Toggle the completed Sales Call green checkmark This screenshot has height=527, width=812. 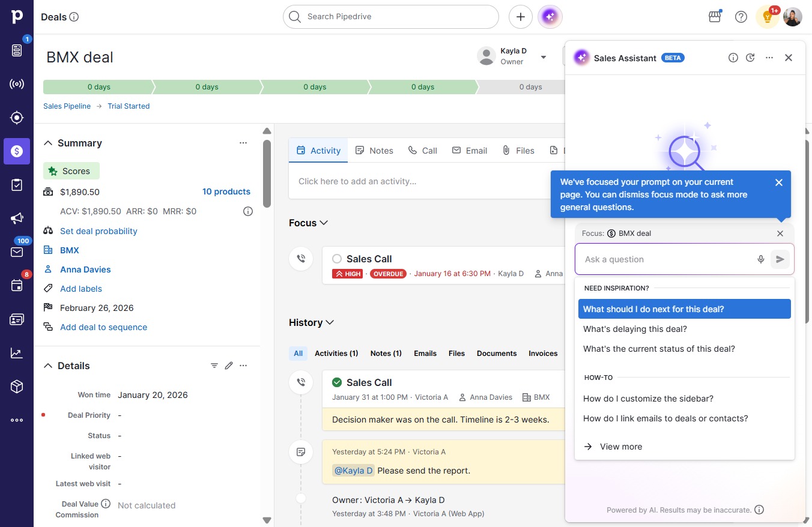(x=337, y=382)
